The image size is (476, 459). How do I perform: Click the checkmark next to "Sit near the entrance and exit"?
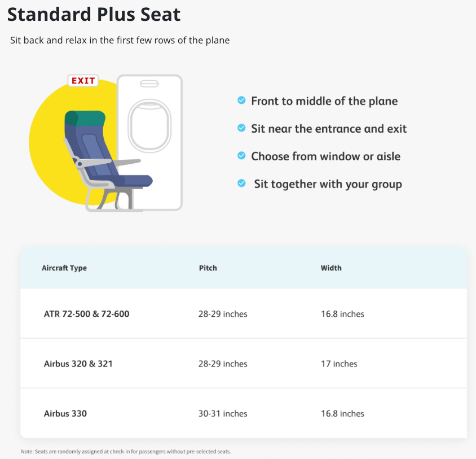click(x=241, y=128)
